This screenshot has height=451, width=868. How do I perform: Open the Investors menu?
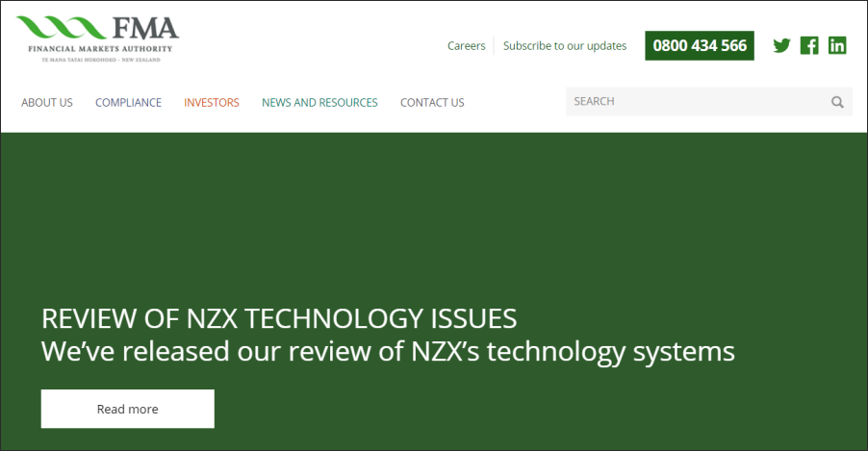pyautogui.click(x=212, y=102)
